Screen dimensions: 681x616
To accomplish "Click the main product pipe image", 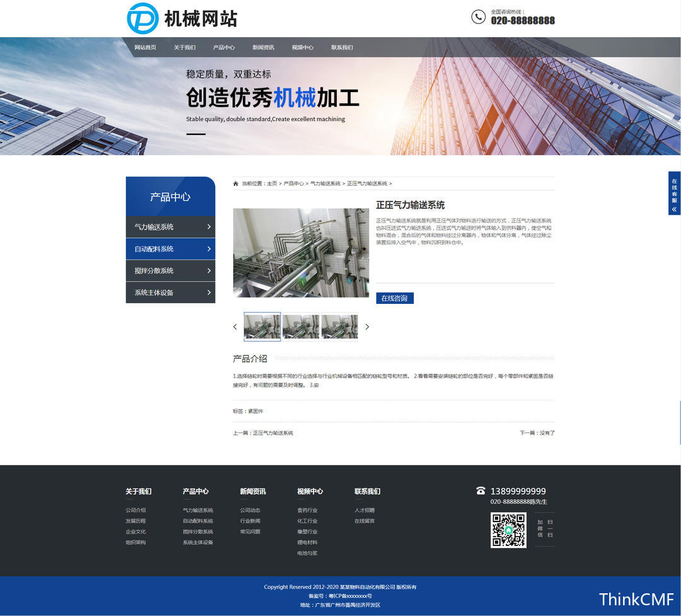I will [301, 253].
